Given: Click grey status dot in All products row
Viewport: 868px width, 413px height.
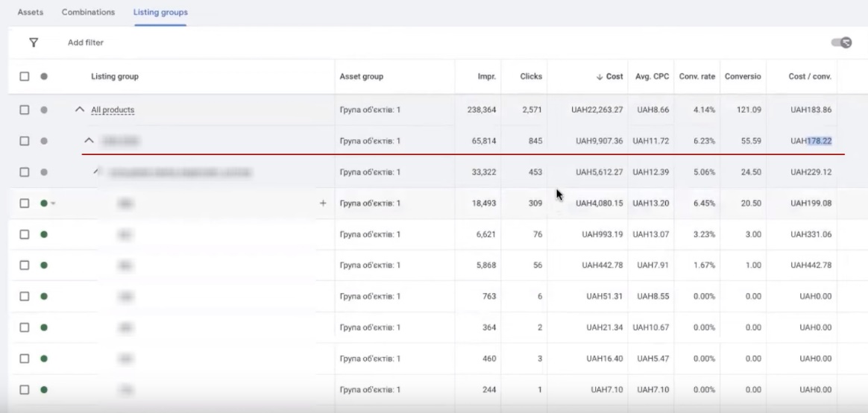Looking at the screenshot, I should 43,110.
